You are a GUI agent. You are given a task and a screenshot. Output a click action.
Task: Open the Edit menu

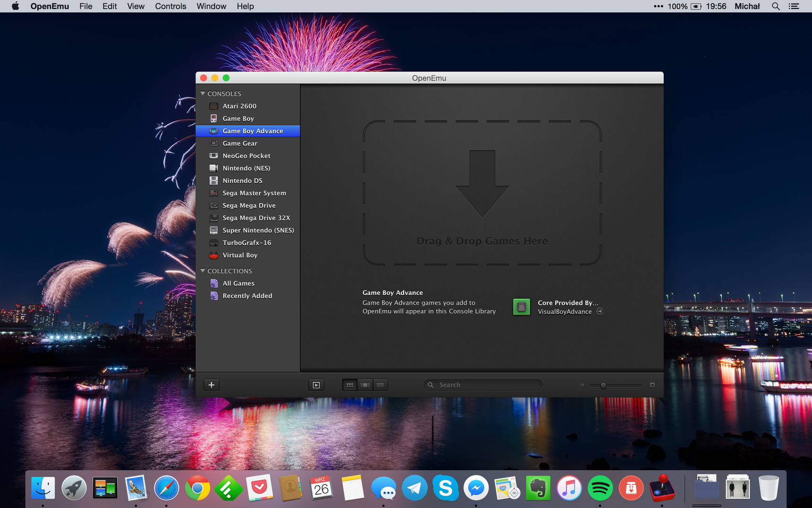point(110,6)
